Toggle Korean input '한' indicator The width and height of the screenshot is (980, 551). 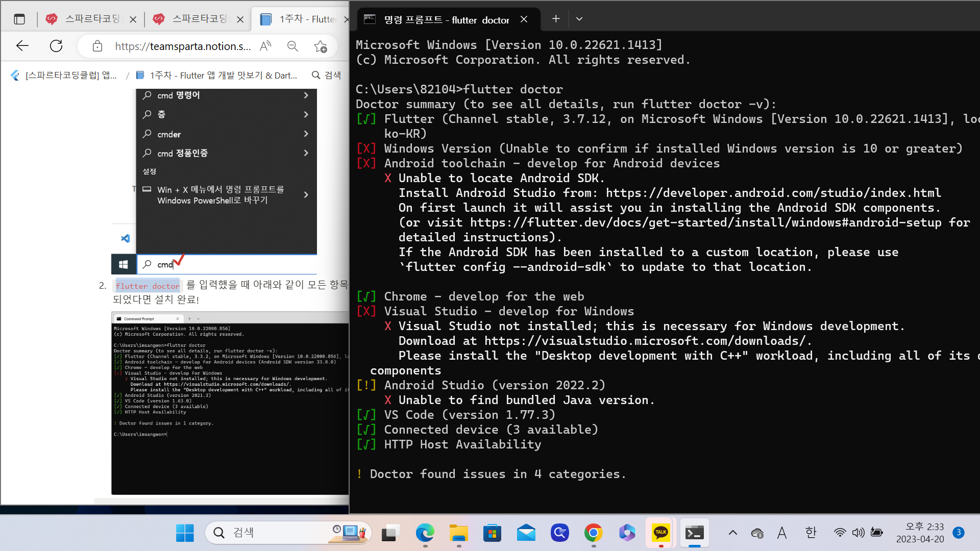click(811, 533)
